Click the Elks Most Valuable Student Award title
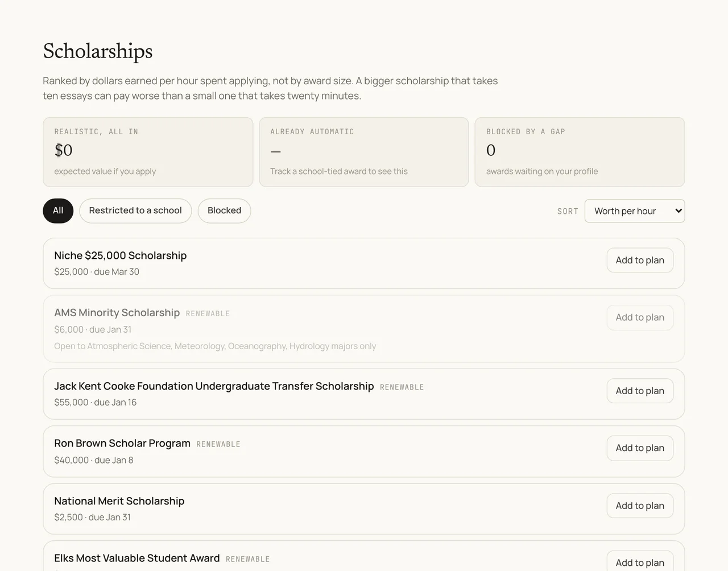 (x=137, y=558)
